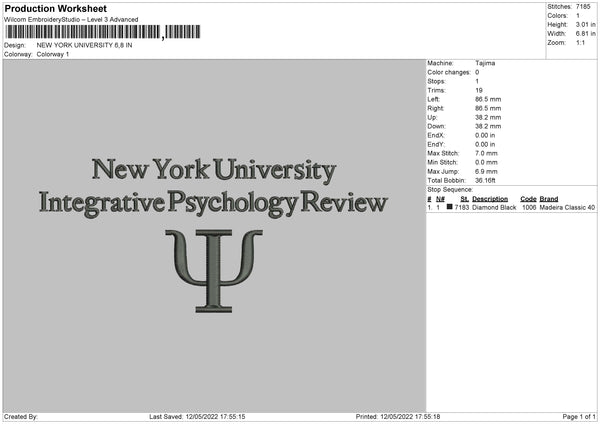Click the Stitches 7185 value
The height and width of the screenshot is (424, 600).
pos(583,7)
